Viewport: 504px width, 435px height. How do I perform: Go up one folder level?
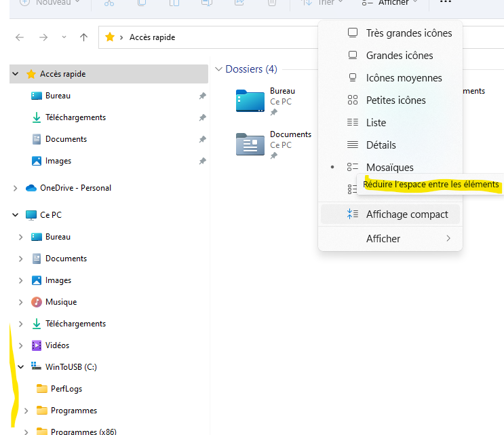pos(83,37)
